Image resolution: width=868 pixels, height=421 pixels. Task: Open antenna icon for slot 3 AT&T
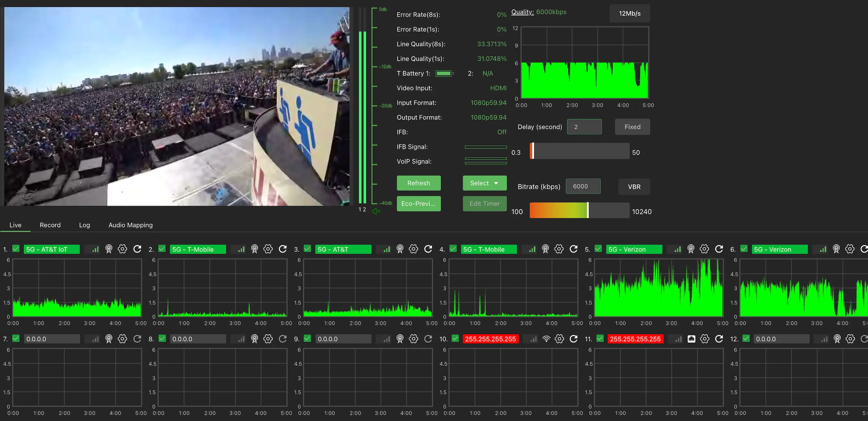pyautogui.click(x=400, y=249)
